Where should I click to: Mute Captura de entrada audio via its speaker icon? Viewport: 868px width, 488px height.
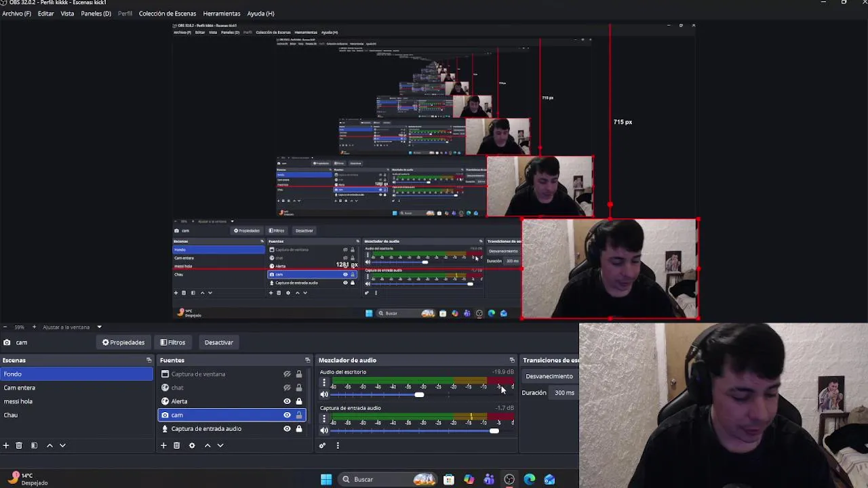coord(324,430)
